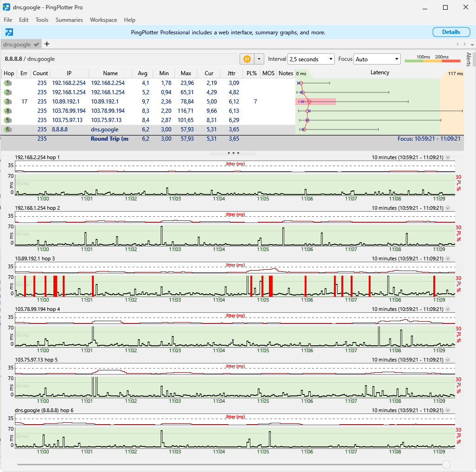The height and width of the screenshot is (472, 476).
Task: Click the PingPlotter logo in the banner
Action: pyautogui.click(x=9, y=32)
